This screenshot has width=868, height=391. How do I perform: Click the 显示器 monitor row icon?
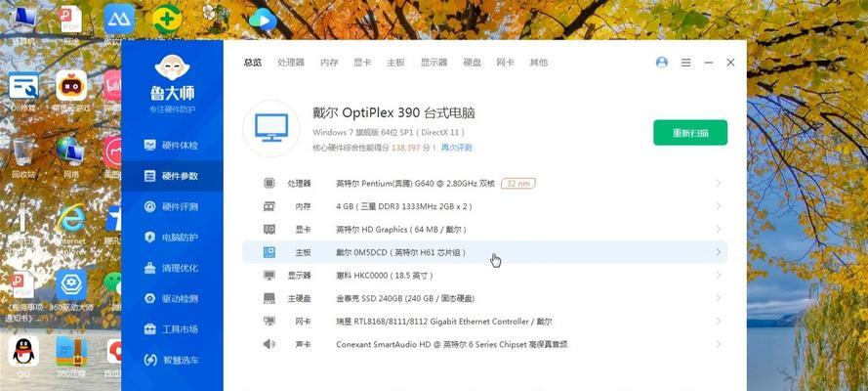click(x=269, y=276)
